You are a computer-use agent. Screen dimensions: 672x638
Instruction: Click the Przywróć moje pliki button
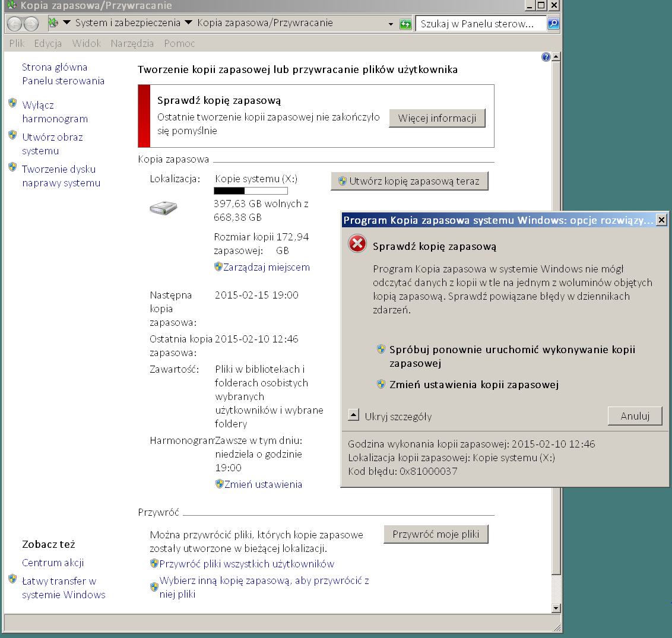click(436, 534)
